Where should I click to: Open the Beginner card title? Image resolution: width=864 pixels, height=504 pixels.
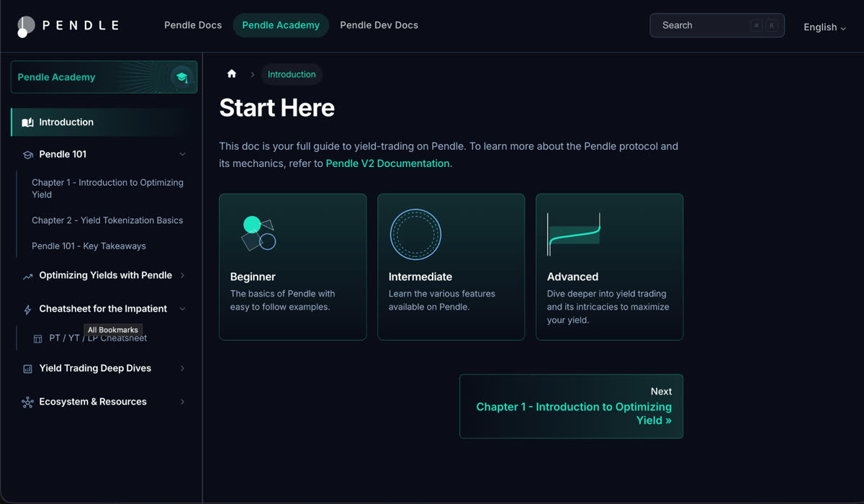(253, 276)
